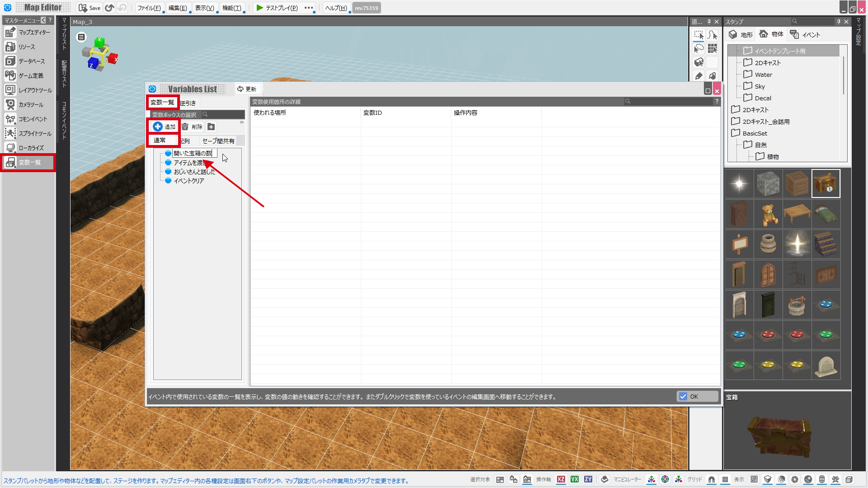
Task: Open the ファイル(F) menu
Action: pos(149,8)
